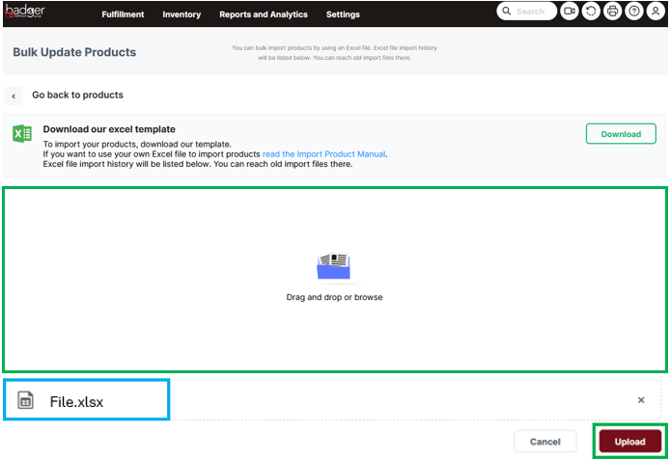670x461 pixels.
Task: Click the printer icon in header
Action: (612, 12)
